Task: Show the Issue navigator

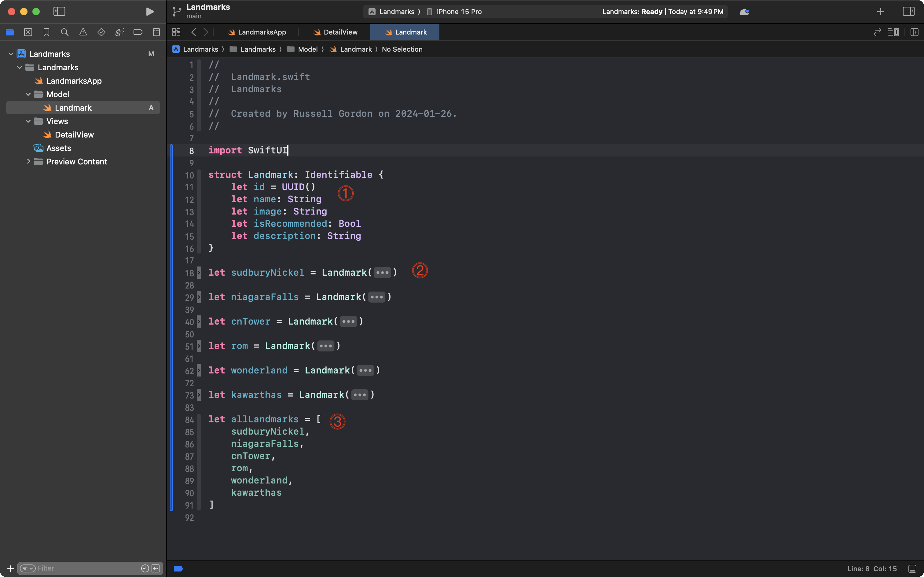Action: (83, 32)
